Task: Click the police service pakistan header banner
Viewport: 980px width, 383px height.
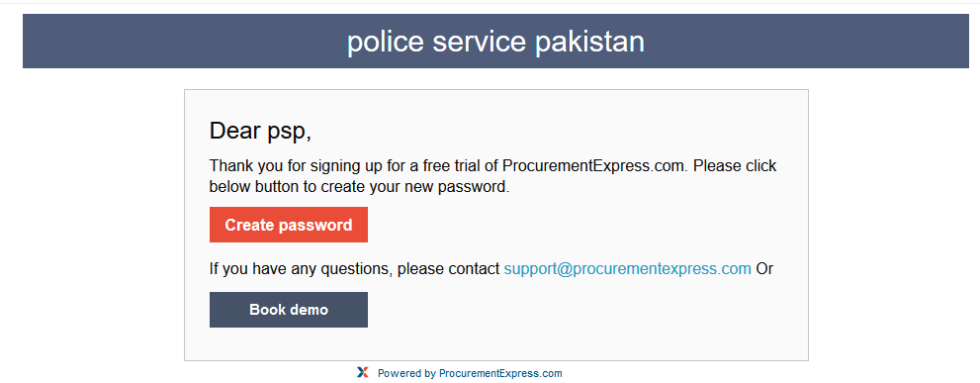Action: (495, 42)
